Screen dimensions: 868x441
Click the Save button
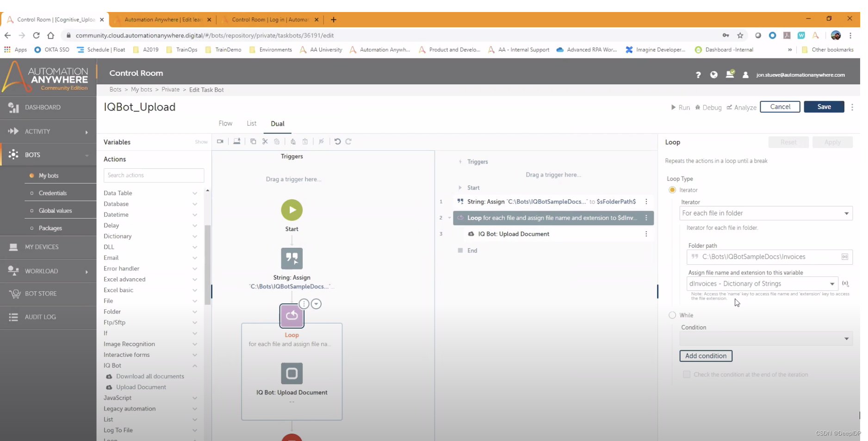coord(824,107)
